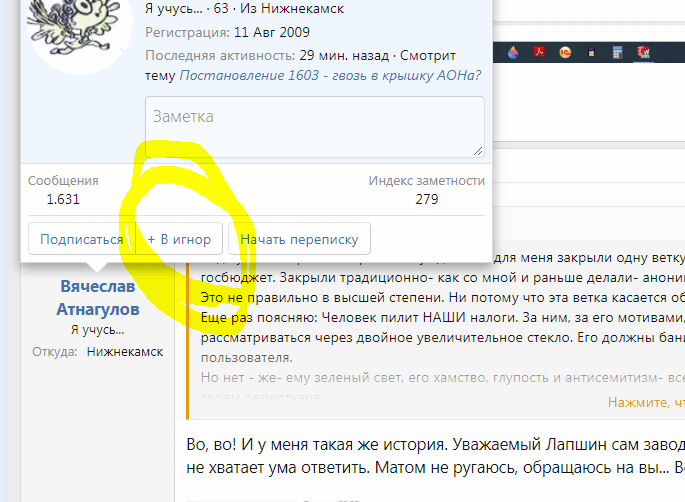Viewport: 685px width, 502px height.
Task: Click inside the Заметка note field
Action: coord(315,127)
